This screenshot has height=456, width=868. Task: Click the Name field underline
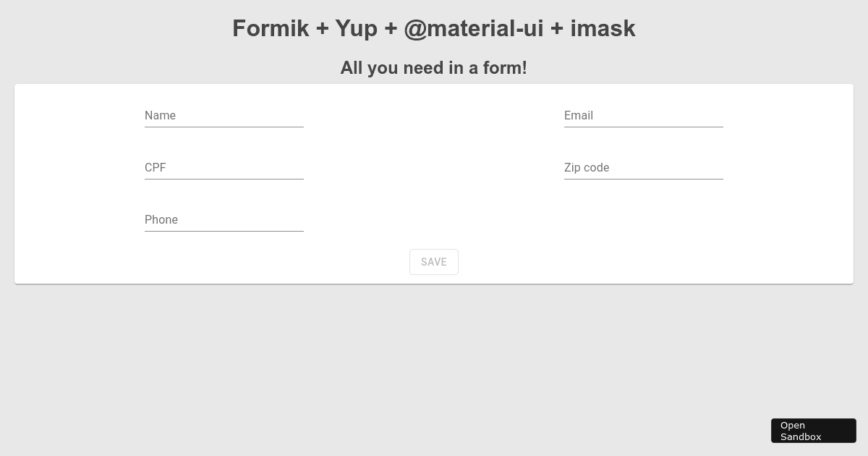tap(224, 126)
